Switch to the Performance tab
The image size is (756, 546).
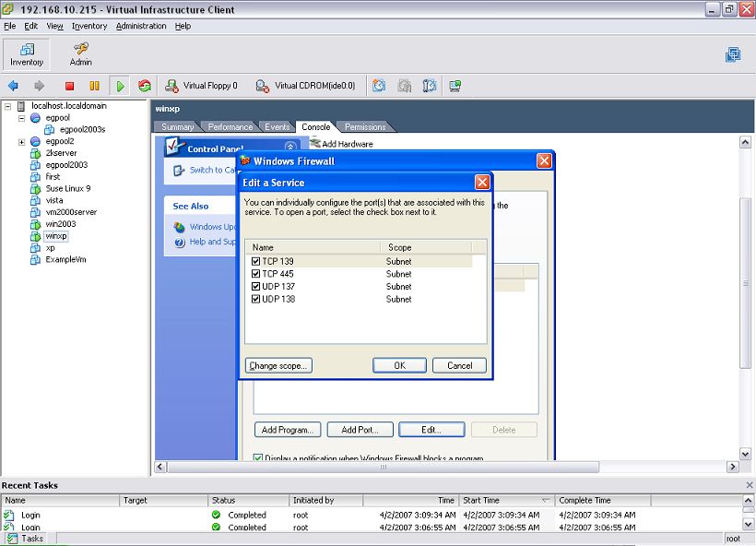230,127
